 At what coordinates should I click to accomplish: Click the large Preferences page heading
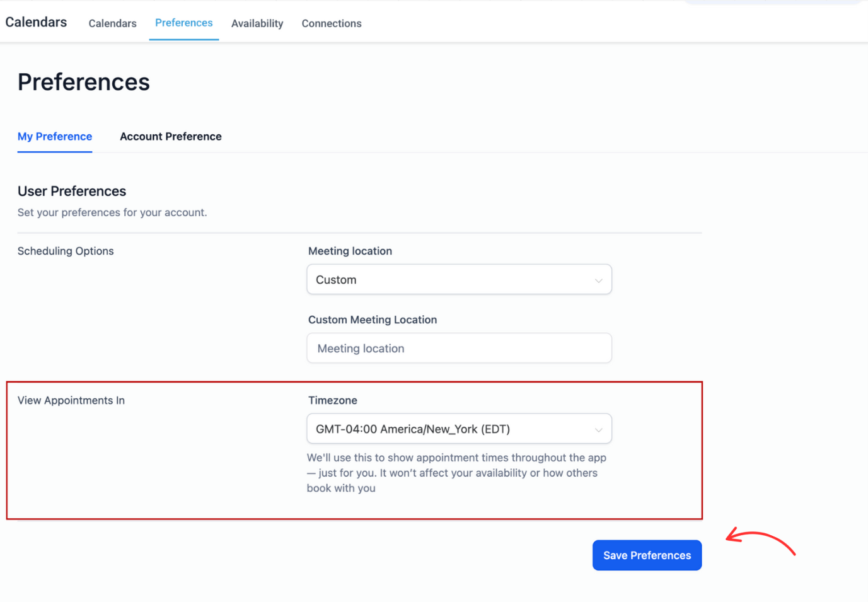[x=84, y=82]
